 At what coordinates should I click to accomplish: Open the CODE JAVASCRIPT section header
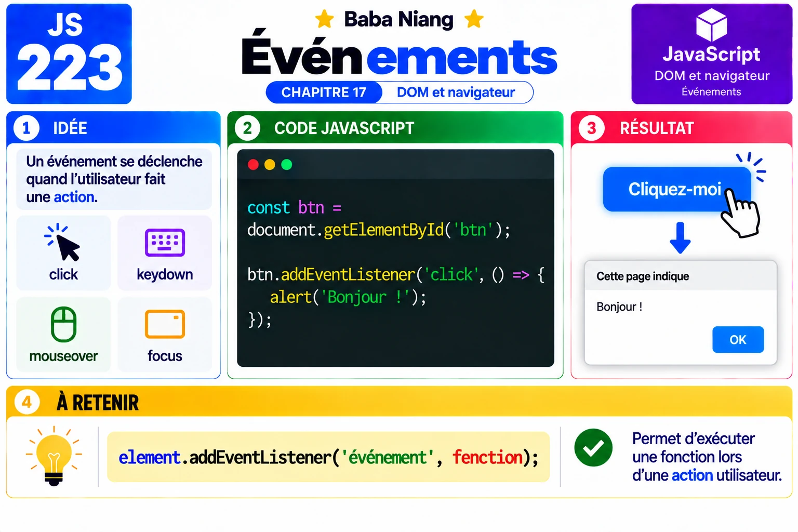point(395,128)
